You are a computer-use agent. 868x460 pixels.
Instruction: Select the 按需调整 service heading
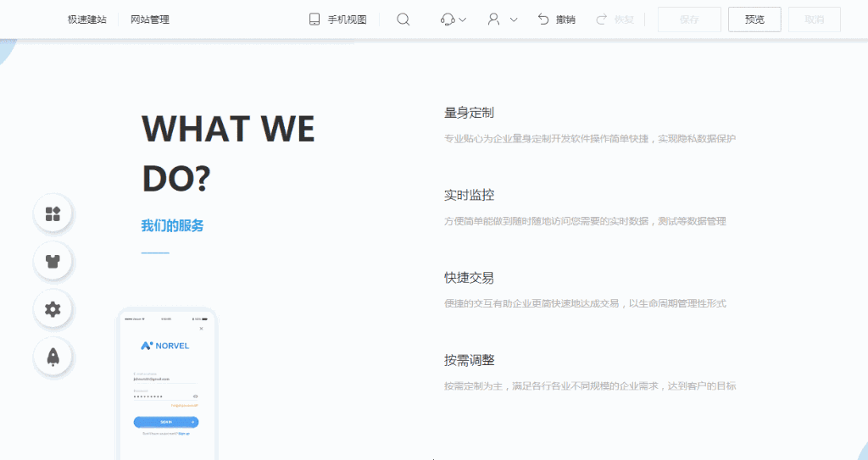click(469, 360)
